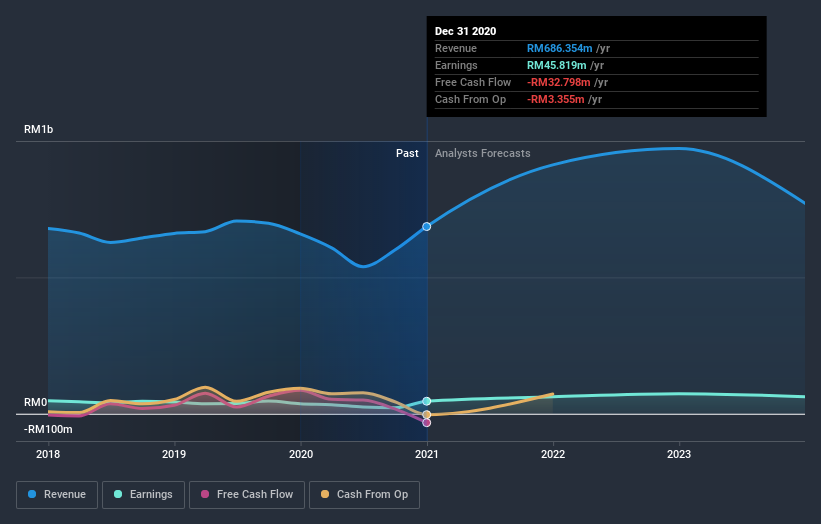Toggle the Earnings legend button
Image resolution: width=821 pixels, height=524 pixels.
[143, 495]
